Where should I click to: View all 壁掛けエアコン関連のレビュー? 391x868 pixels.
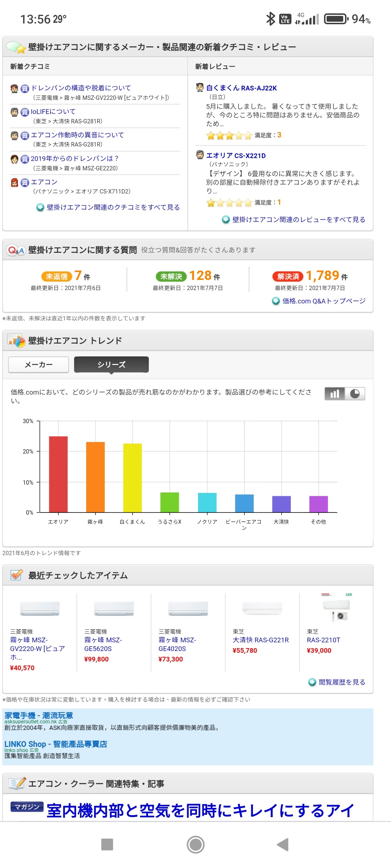[299, 220]
